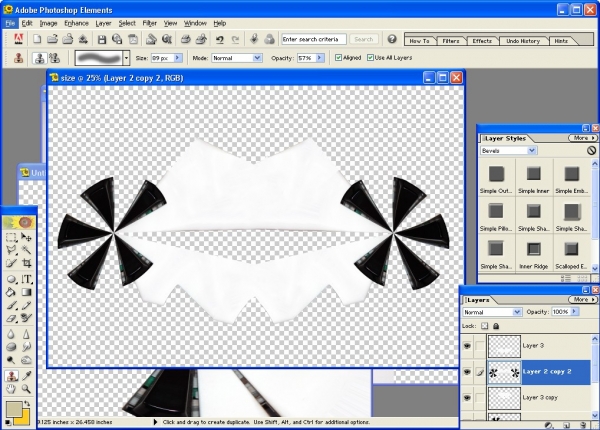Switch to the Undo History tab
Screen dimensions: 600x430
tap(523, 41)
